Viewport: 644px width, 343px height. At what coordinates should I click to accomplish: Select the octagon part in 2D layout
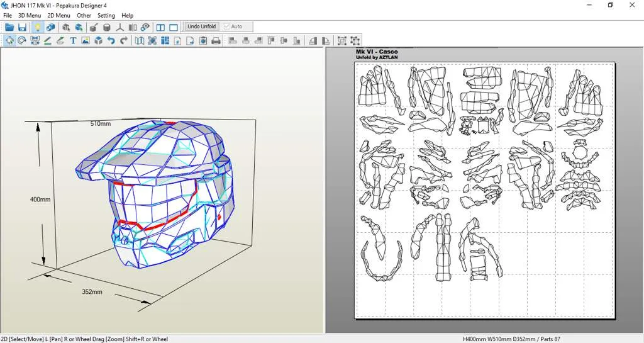[579, 152]
